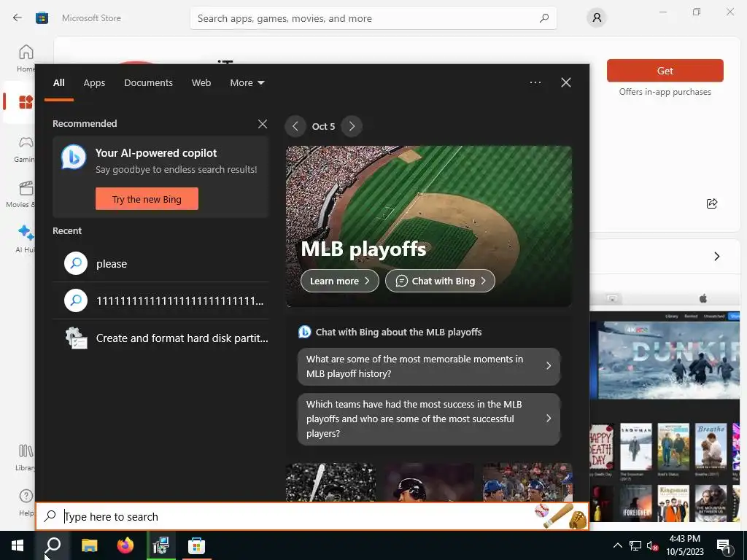
Task: Go to next day after Oct 5
Action: (352, 126)
